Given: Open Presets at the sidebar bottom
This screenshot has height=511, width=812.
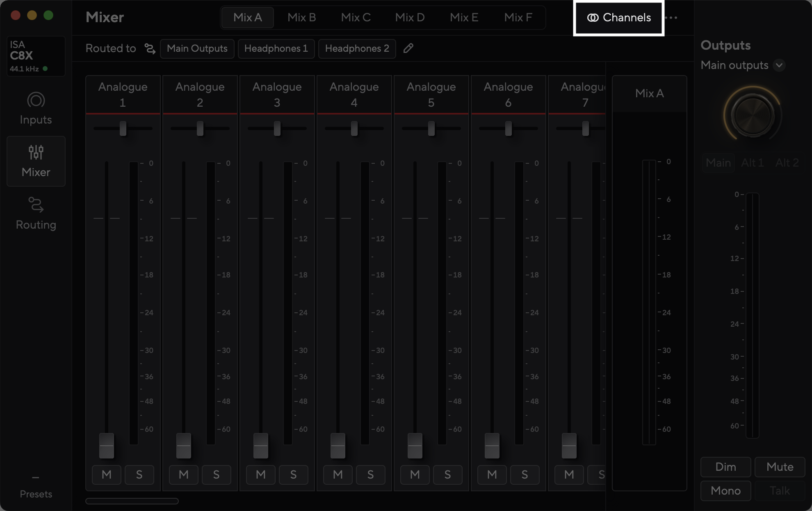Looking at the screenshot, I should [x=36, y=487].
